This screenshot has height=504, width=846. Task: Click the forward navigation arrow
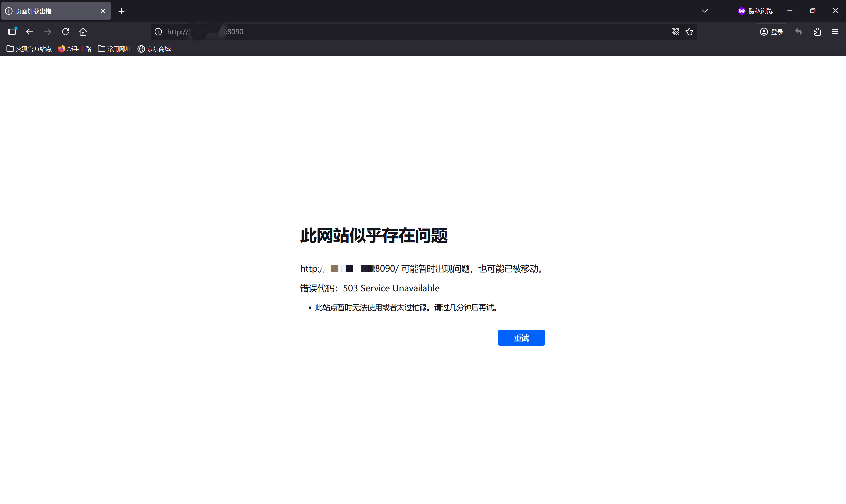tap(48, 32)
